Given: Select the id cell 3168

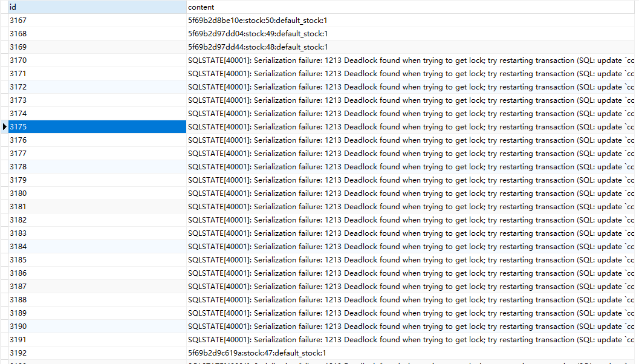Looking at the screenshot, I should (97, 34).
